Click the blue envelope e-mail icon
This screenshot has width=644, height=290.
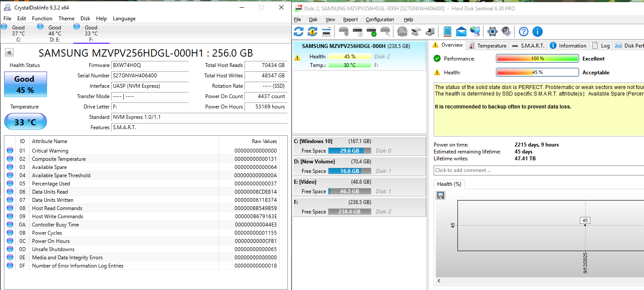click(x=461, y=32)
